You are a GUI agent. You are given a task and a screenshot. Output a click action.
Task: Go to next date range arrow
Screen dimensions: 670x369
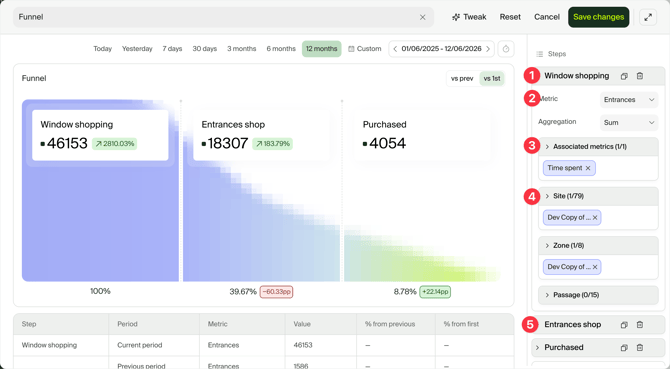(488, 49)
